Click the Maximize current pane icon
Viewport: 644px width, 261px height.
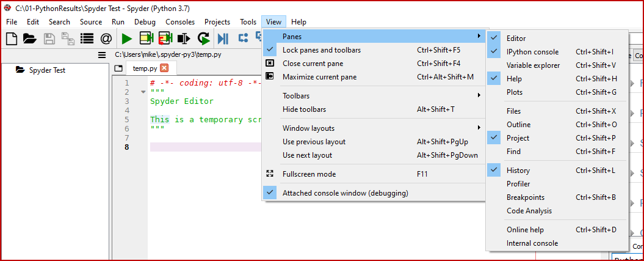pos(270,76)
